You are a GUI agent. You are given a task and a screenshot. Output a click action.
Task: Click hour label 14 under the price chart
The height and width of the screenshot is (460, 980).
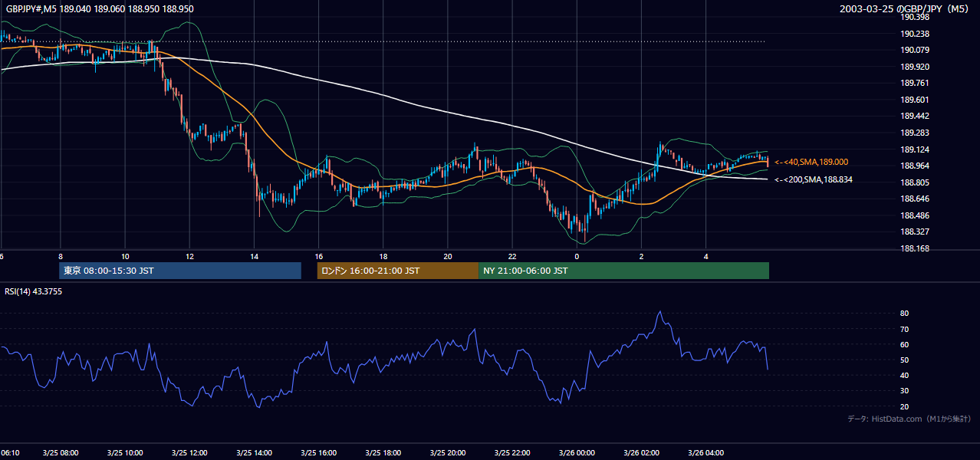[x=254, y=257]
